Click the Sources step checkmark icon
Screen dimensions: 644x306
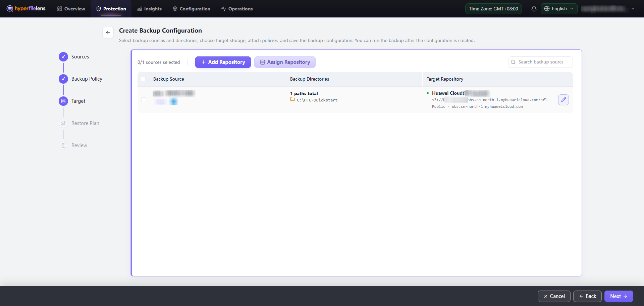[63, 57]
